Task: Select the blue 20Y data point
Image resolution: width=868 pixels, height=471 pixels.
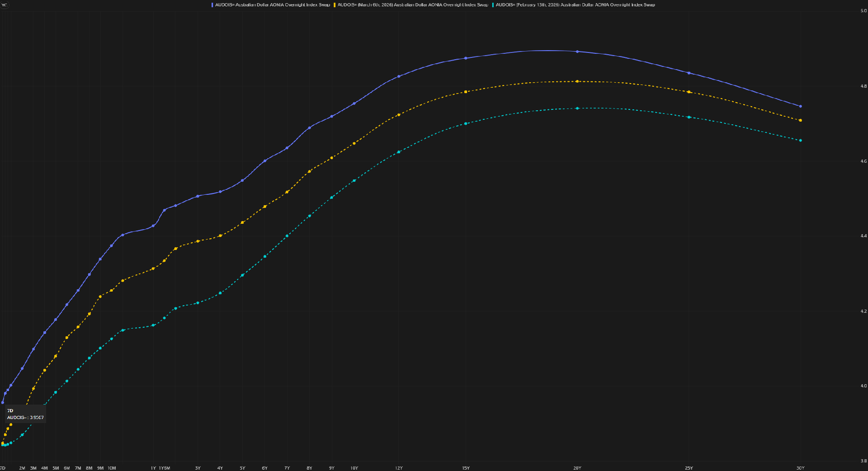Action: [577, 52]
